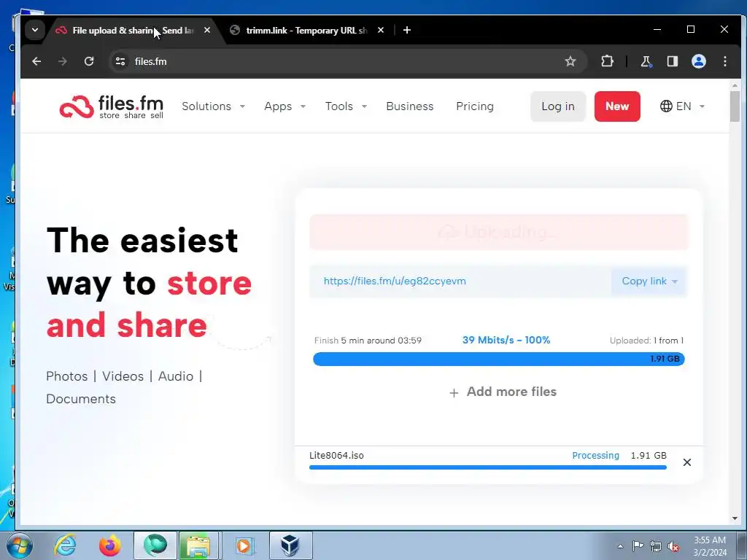
Task: Click the browser forward arrow
Action: tap(63, 61)
